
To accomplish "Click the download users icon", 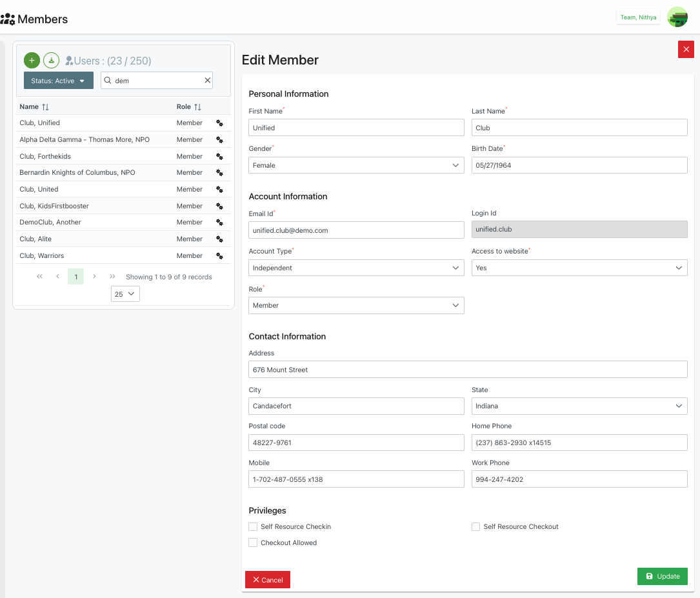I will pyautogui.click(x=51, y=61).
